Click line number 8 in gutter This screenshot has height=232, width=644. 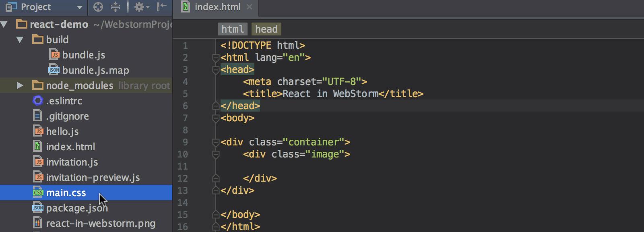tap(185, 130)
